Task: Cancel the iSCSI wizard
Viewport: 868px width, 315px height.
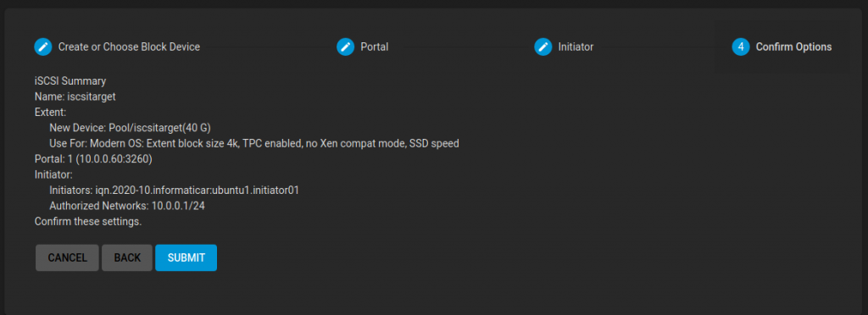Action: tap(68, 257)
